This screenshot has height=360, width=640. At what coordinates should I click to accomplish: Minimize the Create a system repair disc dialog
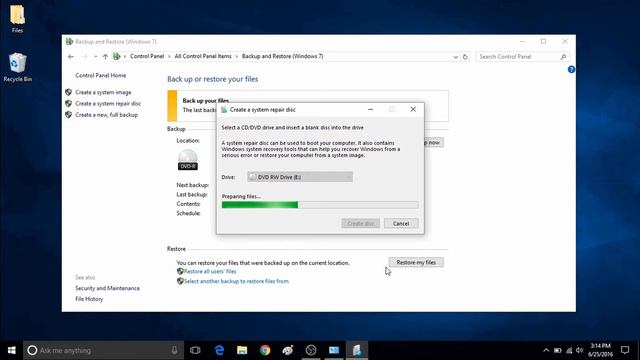pos(370,109)
